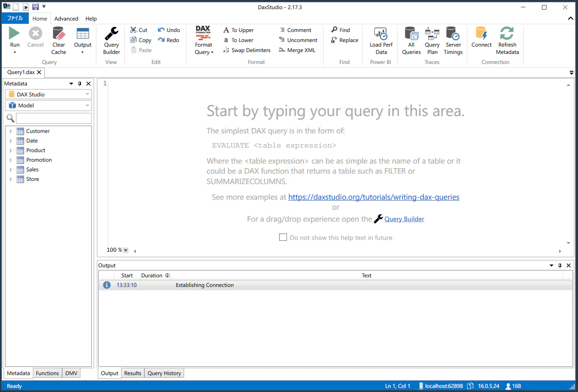Viewport: 578px width, 392px height.
Task: Click the Redo arrow
Action: click(x=161, y=40)
